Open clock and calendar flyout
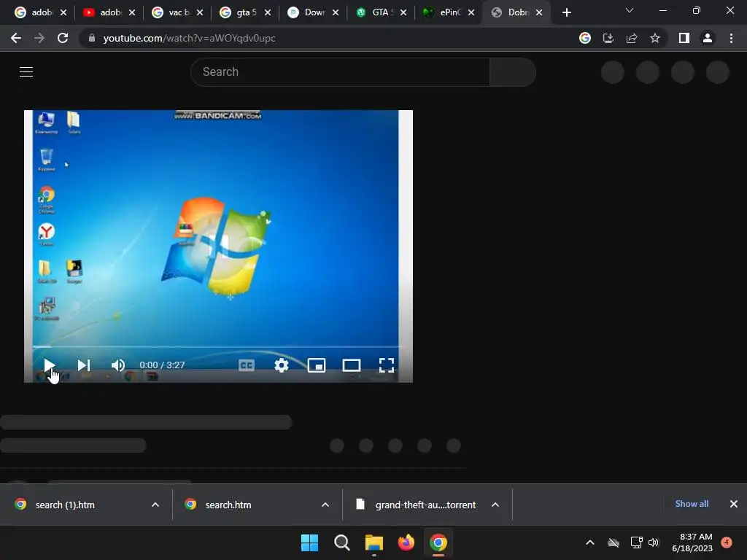747x560 pixels. 692,542
